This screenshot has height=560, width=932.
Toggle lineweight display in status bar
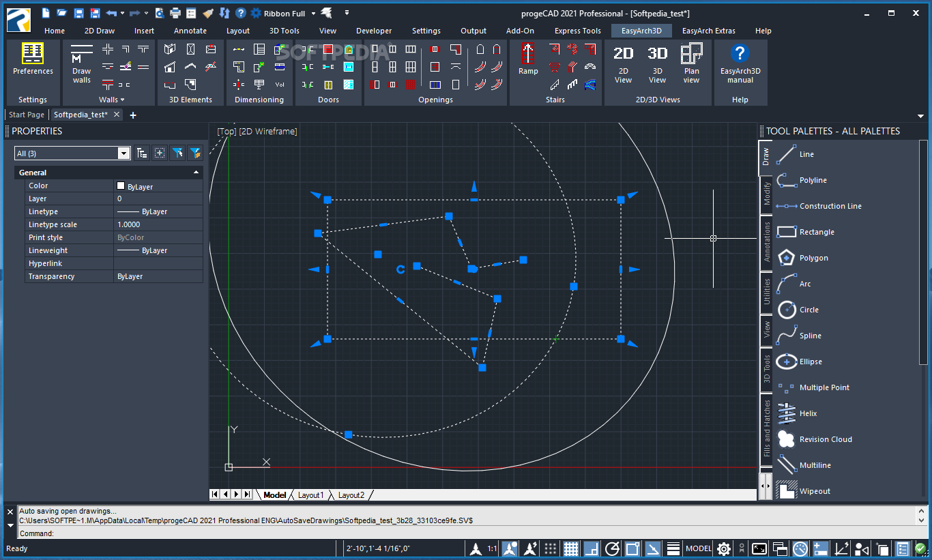coord(673,548)
